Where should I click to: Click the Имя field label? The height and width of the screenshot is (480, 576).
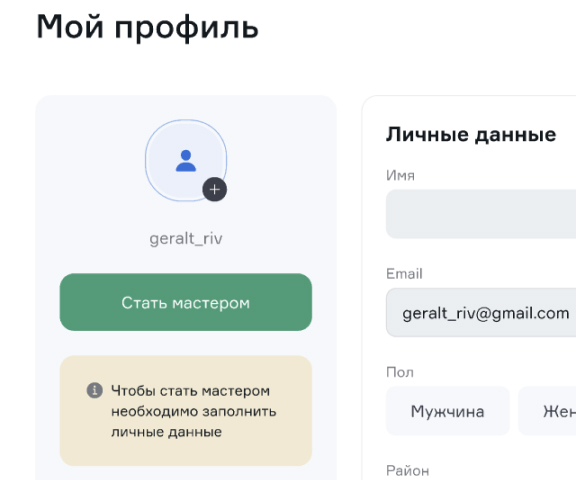pos(400,176)
